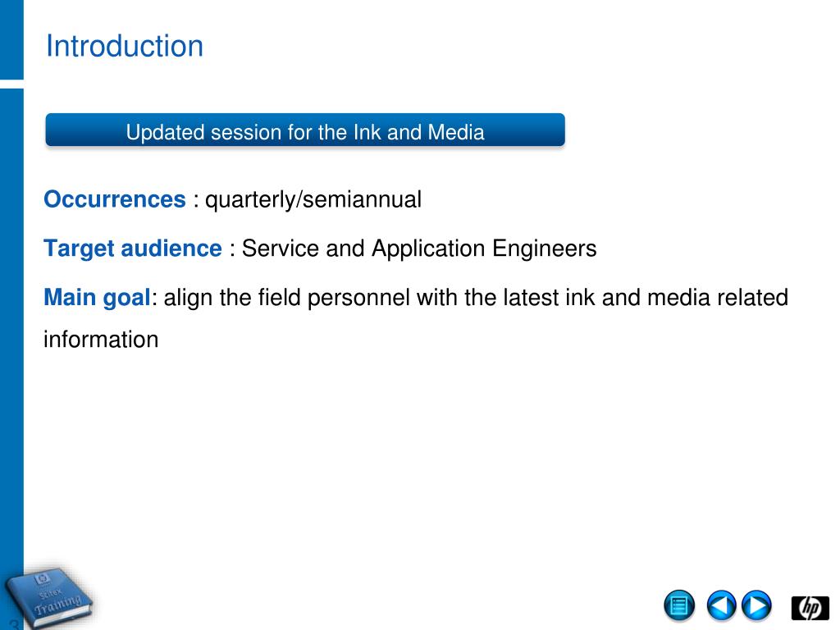Click slide number 3 in the corner

[14, 624]
